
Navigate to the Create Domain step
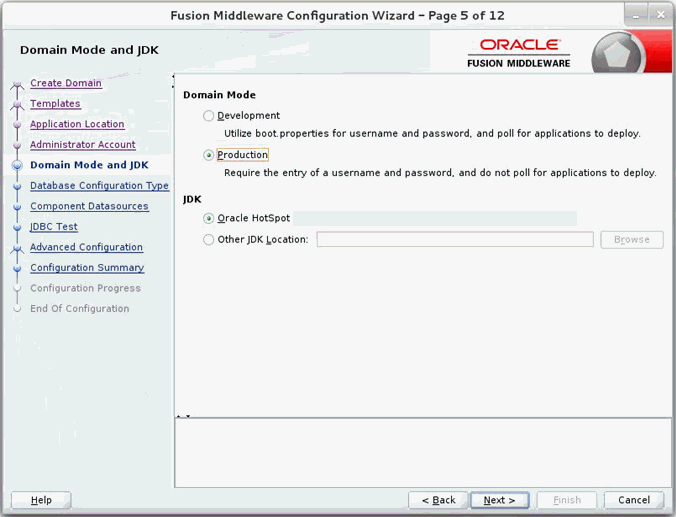click(66, 83)
